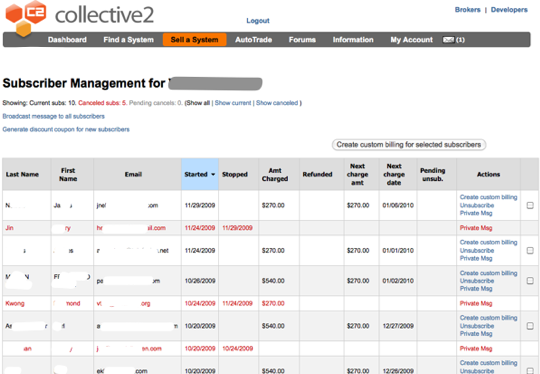The image size is (540, 374).
Task: Toggle the checkbox for 12/27/2009 charge row
Action: (x=530, y=326)
